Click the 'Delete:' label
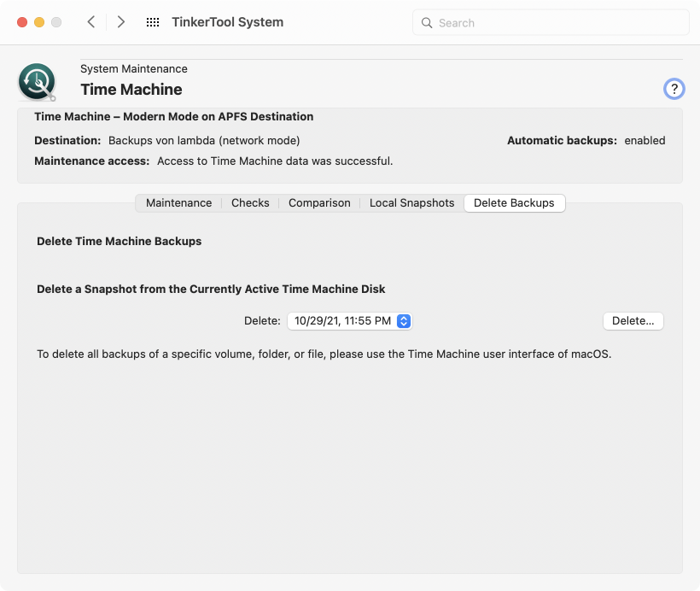 coord(262,321)
